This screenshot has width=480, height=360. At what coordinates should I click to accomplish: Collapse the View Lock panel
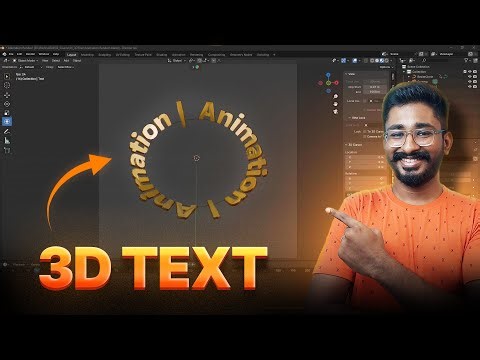tap(349, 118)
